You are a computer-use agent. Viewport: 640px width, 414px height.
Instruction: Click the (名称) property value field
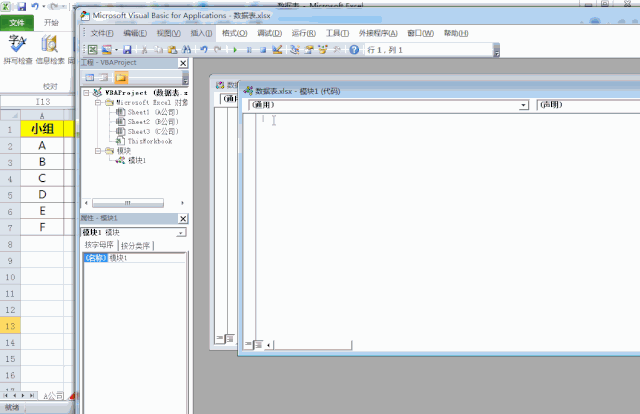coord(147,258)
